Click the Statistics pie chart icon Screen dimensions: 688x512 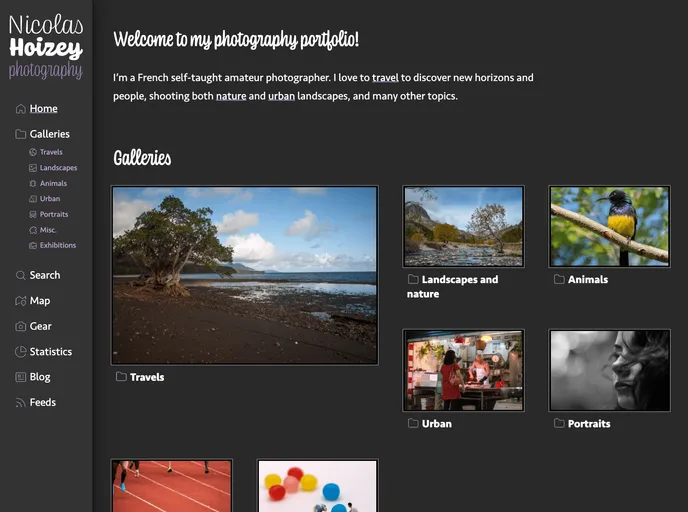point(20,352)
